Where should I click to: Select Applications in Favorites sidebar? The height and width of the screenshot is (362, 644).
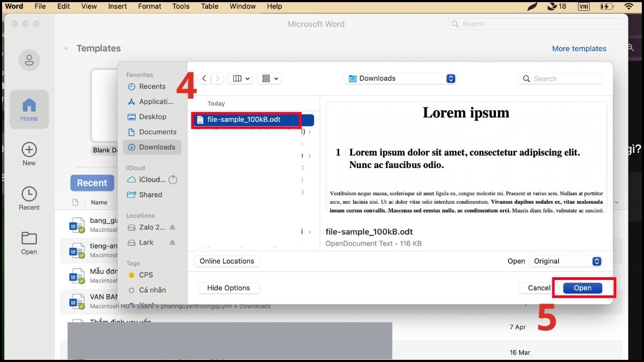(x=152, y=101)
